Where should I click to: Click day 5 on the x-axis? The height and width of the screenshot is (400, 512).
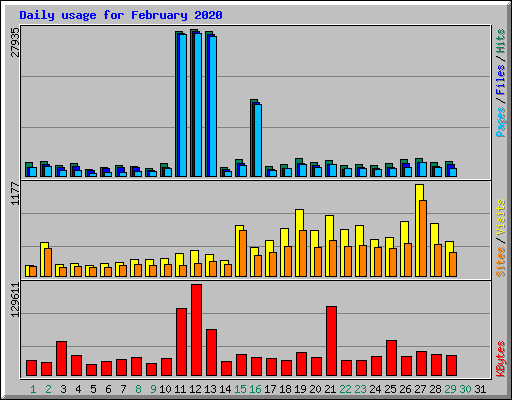coord(93,389)
